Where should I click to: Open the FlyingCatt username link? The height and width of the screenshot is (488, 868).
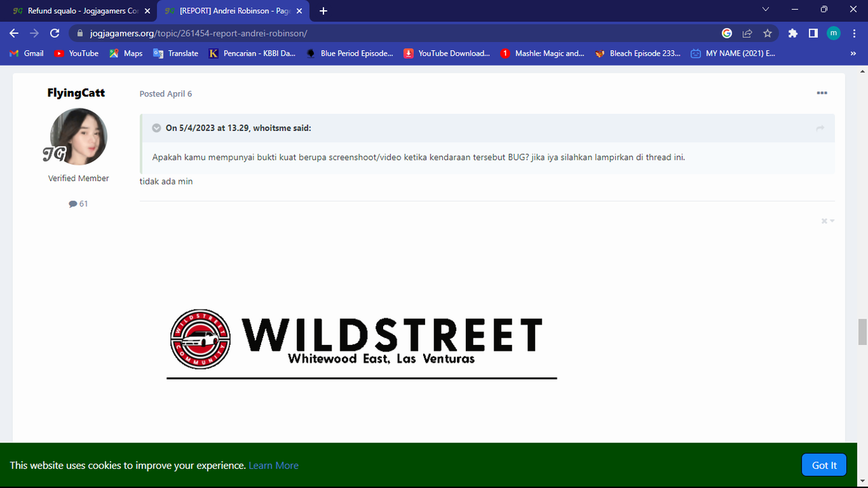tap(76, 93)
